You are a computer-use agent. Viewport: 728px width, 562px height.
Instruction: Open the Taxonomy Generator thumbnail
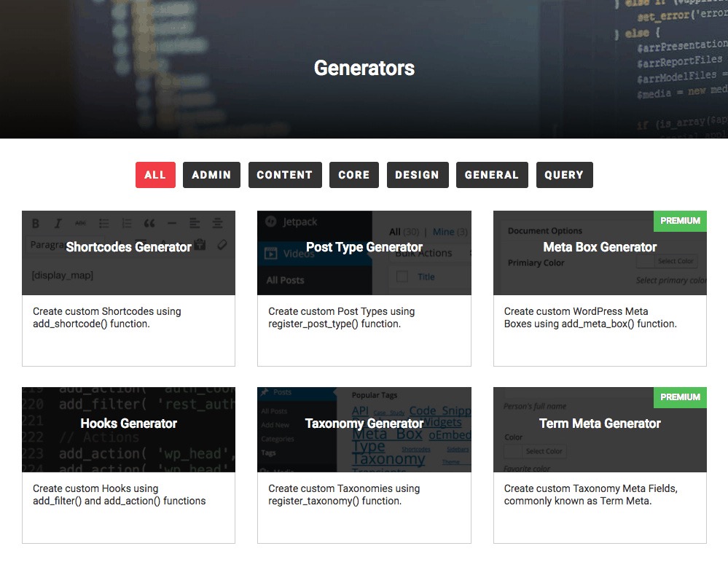[364, 429]
